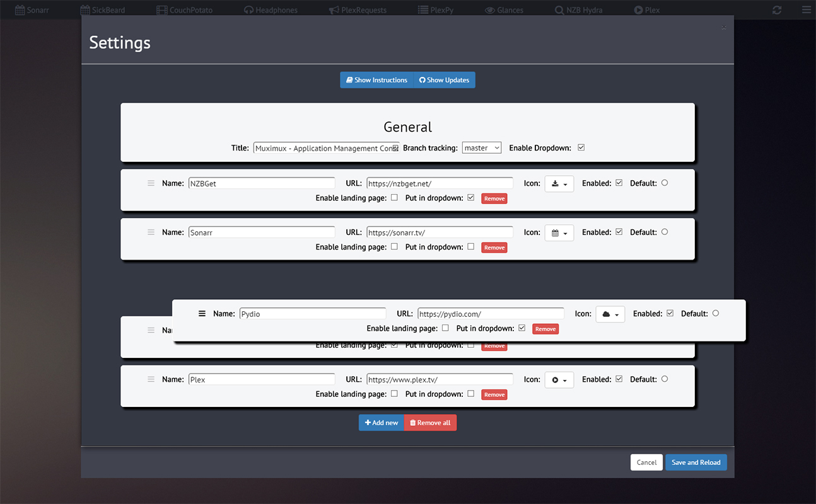Click the refresh icon in the top bar
This screenshot has height=504, width=816.
coord(777,10)
